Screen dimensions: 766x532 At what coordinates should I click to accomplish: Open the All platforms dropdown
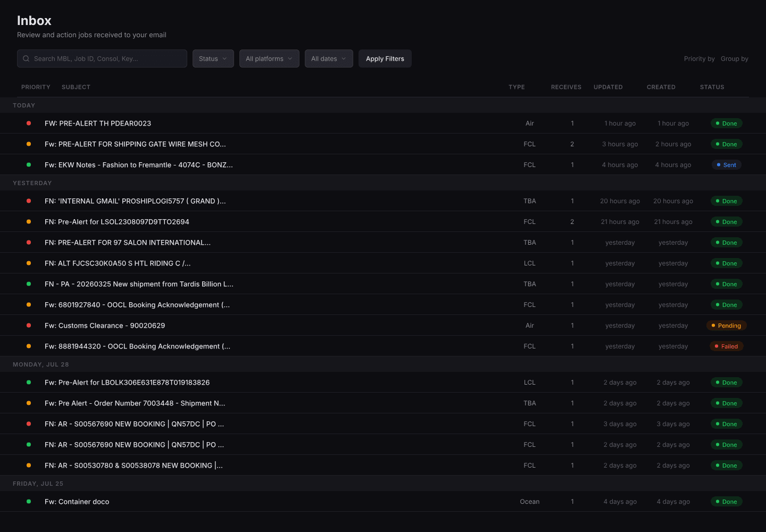tap(269, 59)
